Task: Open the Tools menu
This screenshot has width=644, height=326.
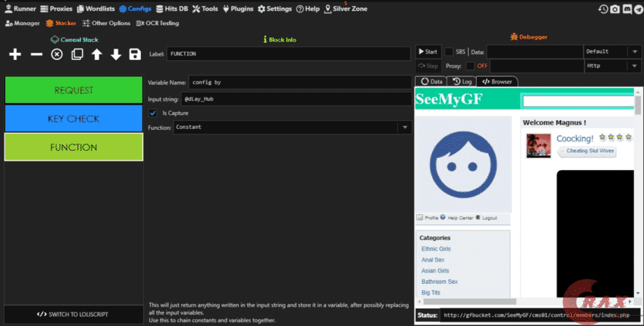Action: tap(205, 9)
